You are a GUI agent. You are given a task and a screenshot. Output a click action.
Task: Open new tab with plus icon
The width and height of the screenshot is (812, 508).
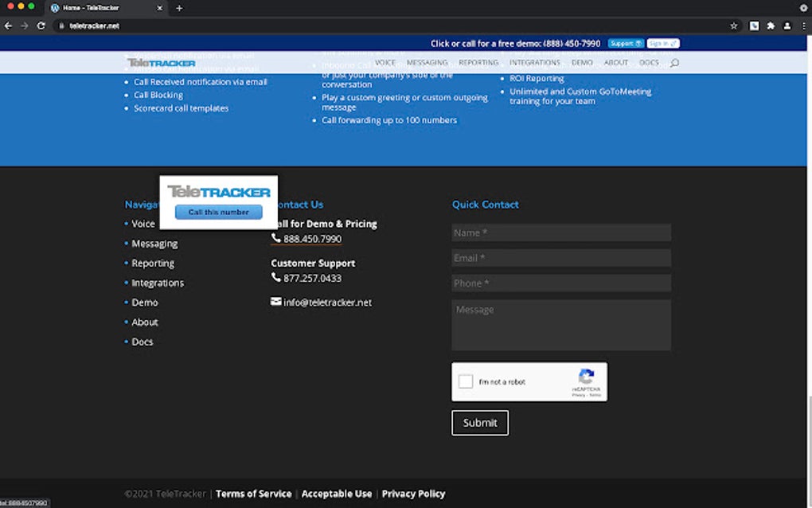click(x=179, y=8)
